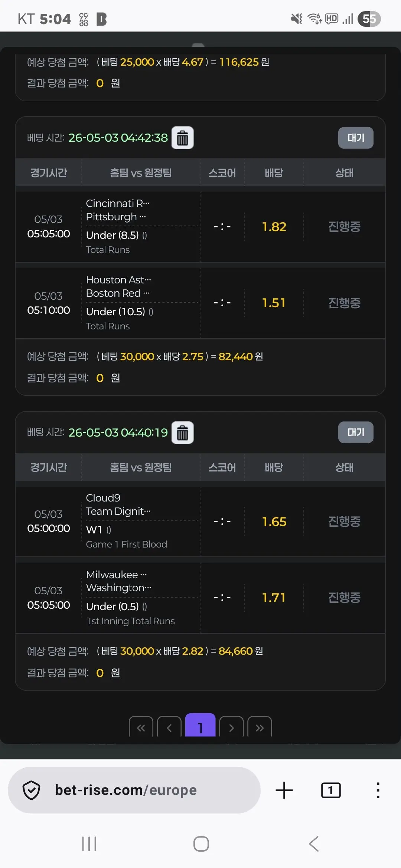Viewport: 401px width, 868px height.
Task: View site security shield info
Action: [32, 790]
